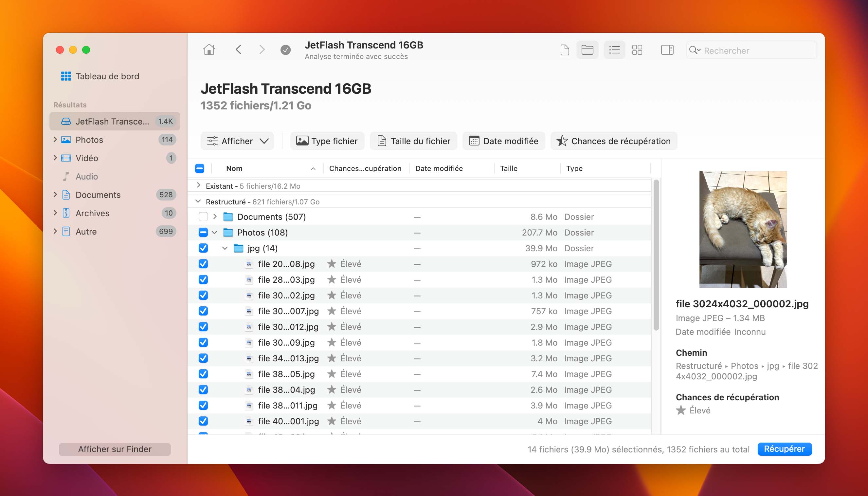Go to home screen icon
Image resolution: width=868 pixels, height=496 pixels.
[x=209, y=50]
